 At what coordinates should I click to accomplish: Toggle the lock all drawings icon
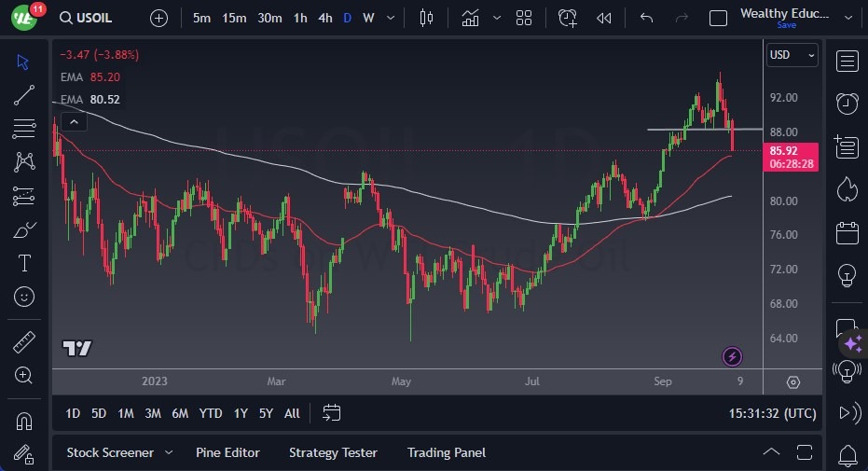tap(24, 455)
